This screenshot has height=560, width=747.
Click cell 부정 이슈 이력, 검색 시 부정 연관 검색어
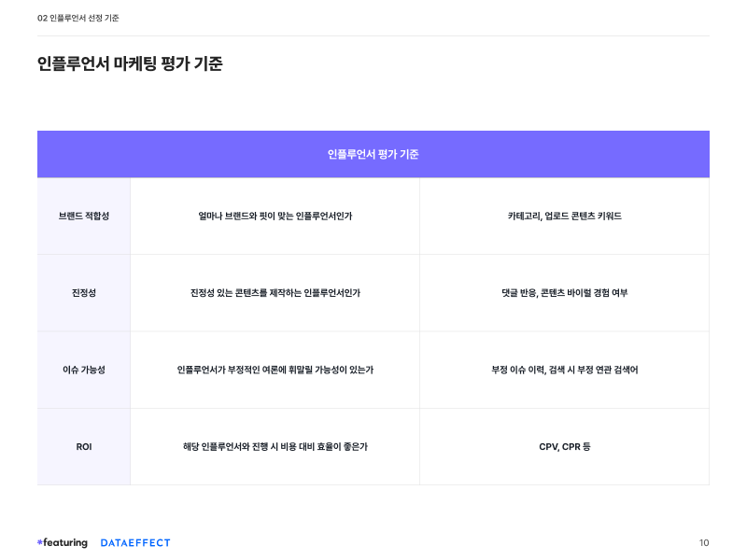tap(565, 370)
